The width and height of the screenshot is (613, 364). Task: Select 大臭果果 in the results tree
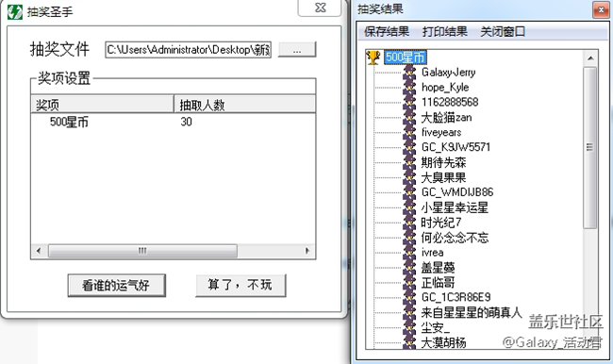443,177
